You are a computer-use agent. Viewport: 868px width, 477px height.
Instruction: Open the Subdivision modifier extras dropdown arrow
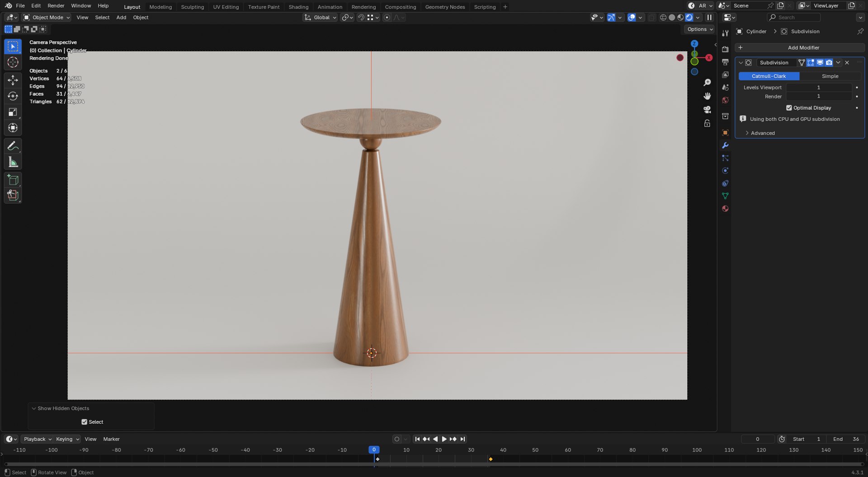(x=838, y=63)
